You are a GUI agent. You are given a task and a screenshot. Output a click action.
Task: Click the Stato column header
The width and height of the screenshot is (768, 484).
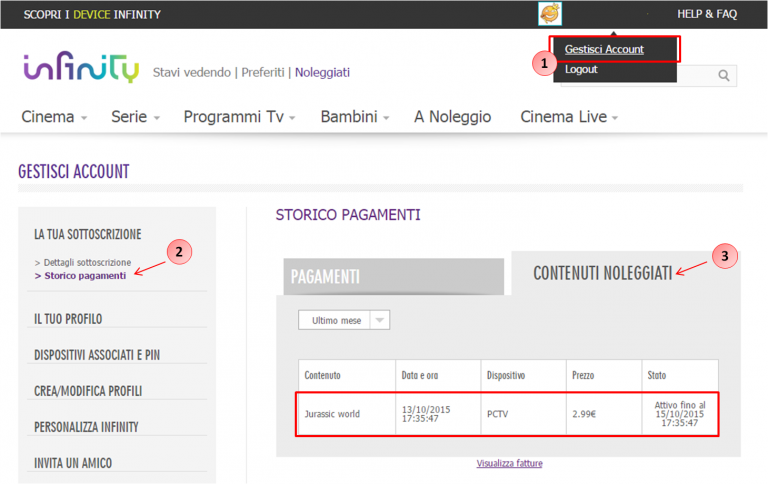680,376
